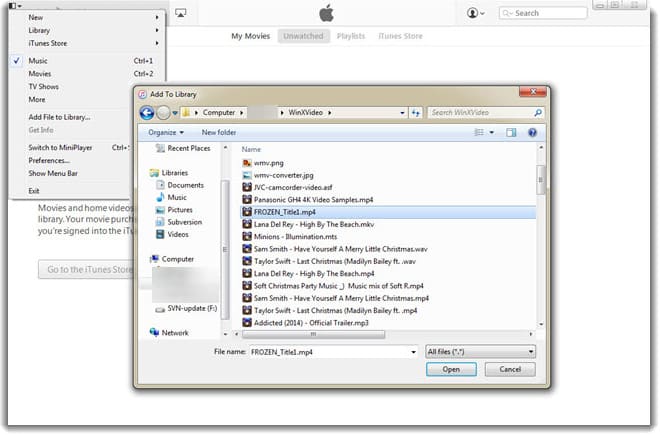Click the file list vertical scrollbar thumb
660x435 pixels.
tap(541, 180)
